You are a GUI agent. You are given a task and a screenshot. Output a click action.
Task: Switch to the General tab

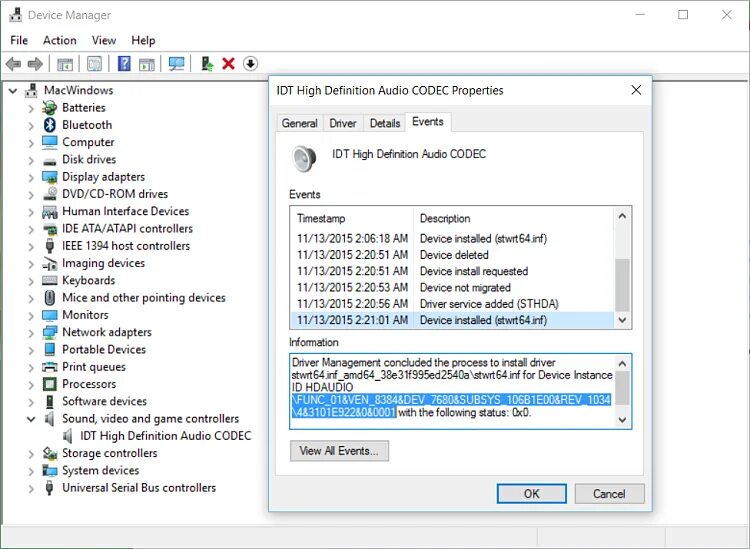(299, 123)
